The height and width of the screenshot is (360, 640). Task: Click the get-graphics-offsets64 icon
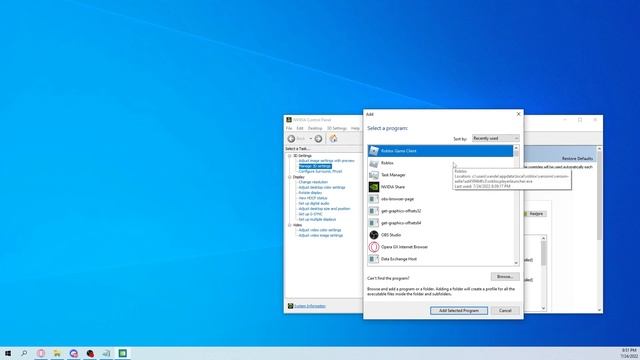coord(373,223)
